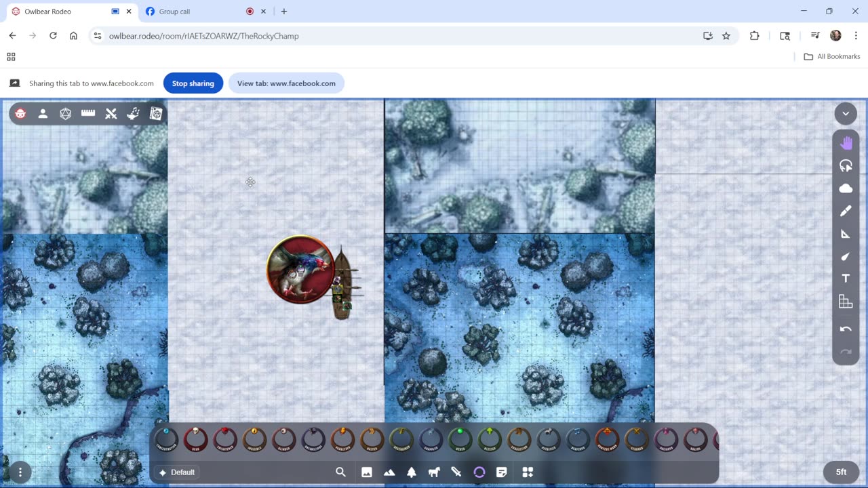The height and width of the screenshot is (488, 868).
Task: Collapse the right toolbar with chevron
Action: (846, 113)
